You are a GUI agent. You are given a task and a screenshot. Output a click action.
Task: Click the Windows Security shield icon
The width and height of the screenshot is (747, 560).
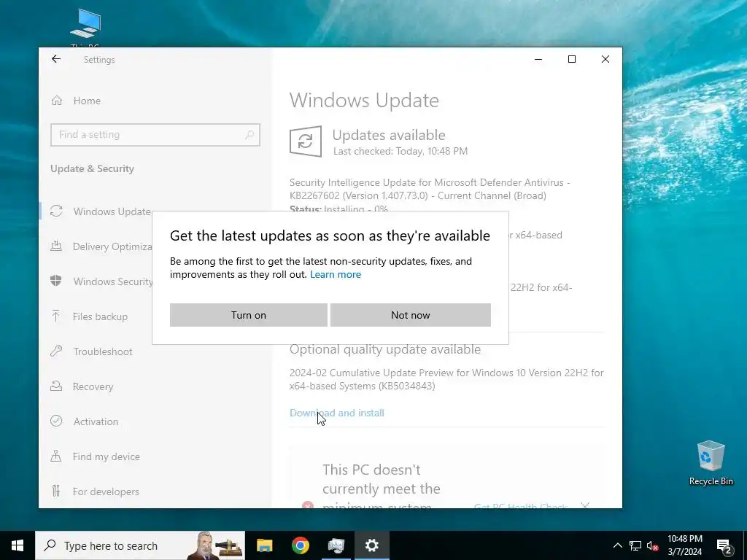[x=56, y=281]
